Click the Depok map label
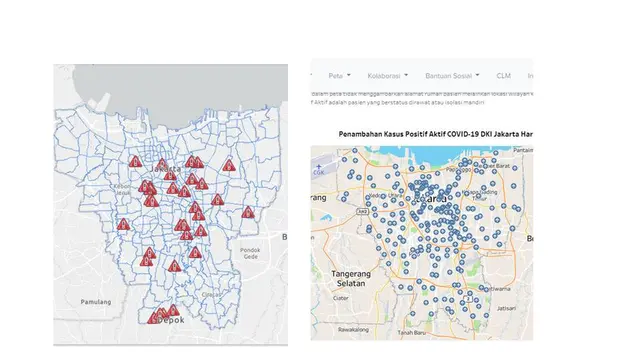This screenshot has height=360, width=640. (x=171, y=320)
